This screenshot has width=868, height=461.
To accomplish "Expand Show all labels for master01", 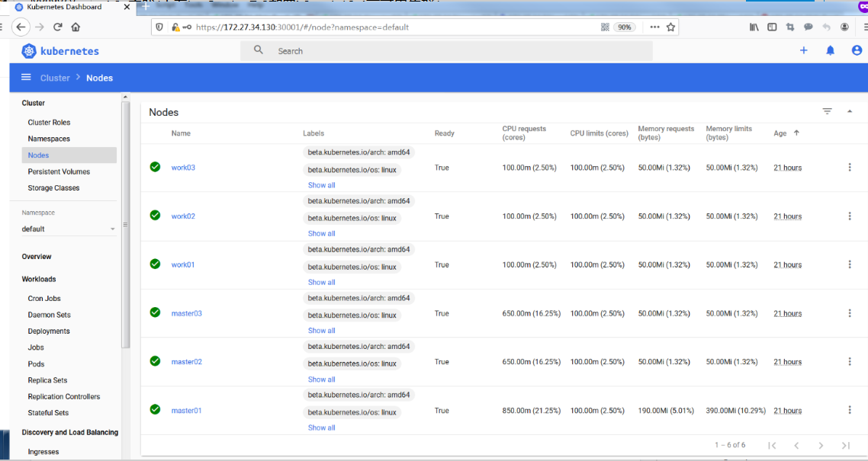I will click(322, 427).
